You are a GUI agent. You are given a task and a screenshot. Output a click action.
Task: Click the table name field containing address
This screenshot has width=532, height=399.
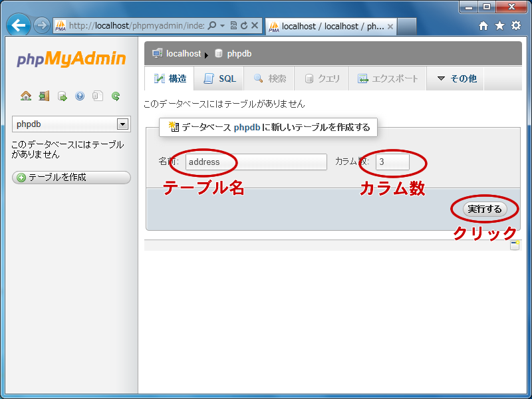(x=256, y=162)
